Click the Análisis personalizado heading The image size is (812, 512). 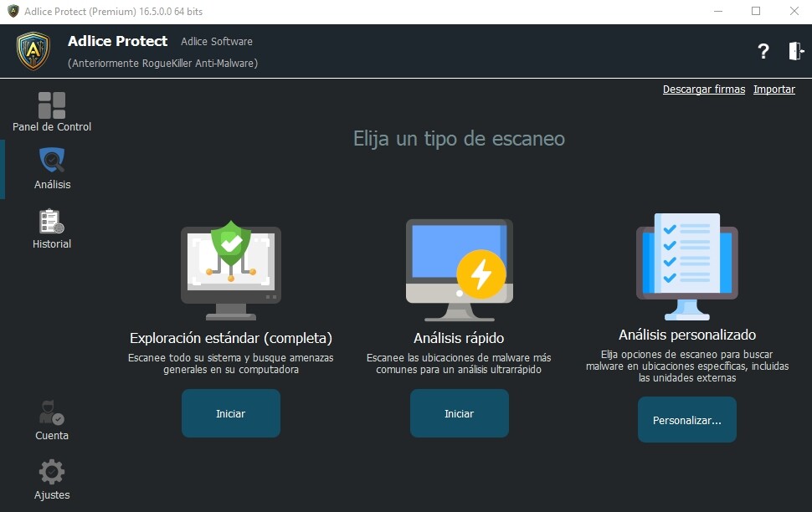tap(686, 335)
